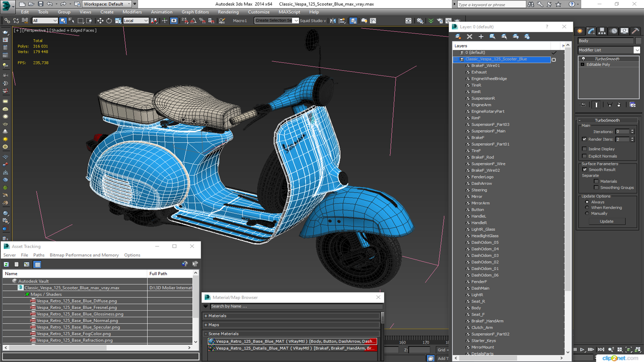Viewport: 644px width, 362px height.
Task: Switch Asset Tracking to table view
Action: click(38, 264)
